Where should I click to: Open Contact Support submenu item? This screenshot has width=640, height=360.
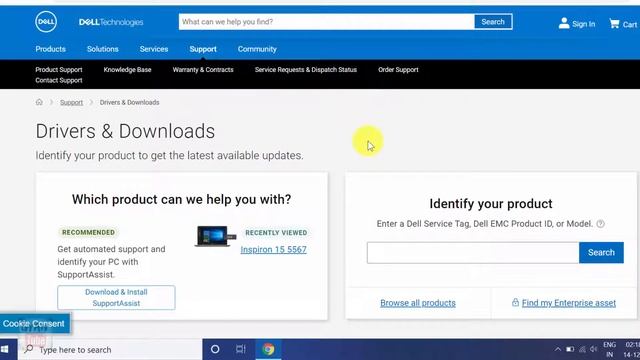[59, 80]
